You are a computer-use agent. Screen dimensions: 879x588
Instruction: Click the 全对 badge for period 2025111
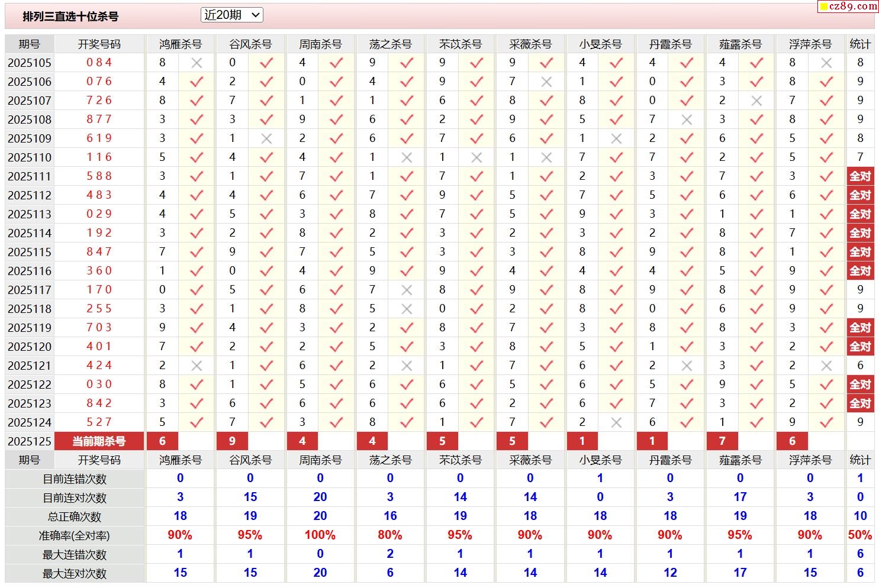(x=860, y=176)
